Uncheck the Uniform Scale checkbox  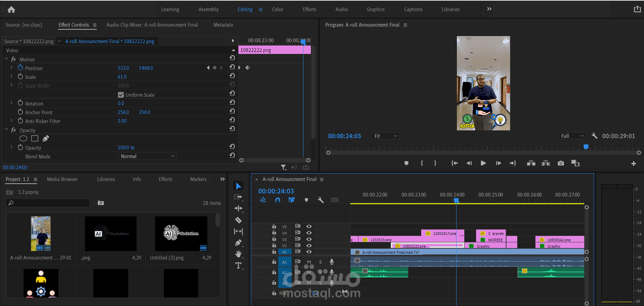121,95
